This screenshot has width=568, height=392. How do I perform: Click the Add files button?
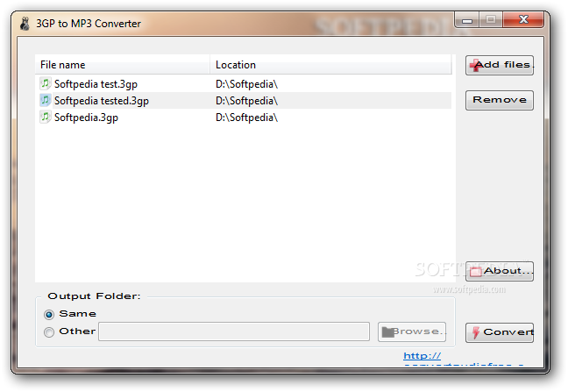click(499, 65)
